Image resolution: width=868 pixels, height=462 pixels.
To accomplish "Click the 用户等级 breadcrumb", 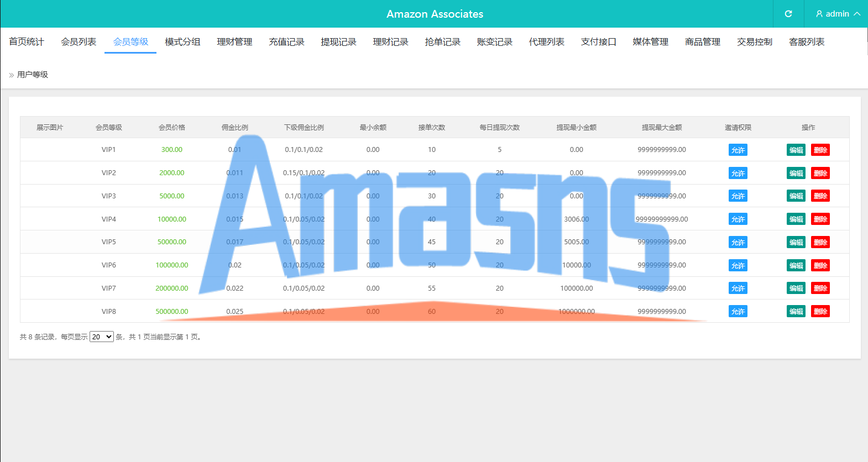I will (x=33, y=75).
